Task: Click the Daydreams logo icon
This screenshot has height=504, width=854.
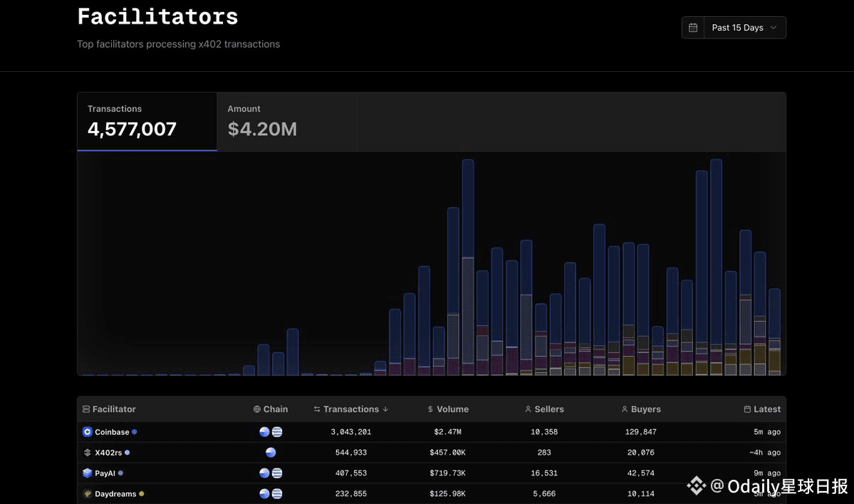Action: point(88,494)
